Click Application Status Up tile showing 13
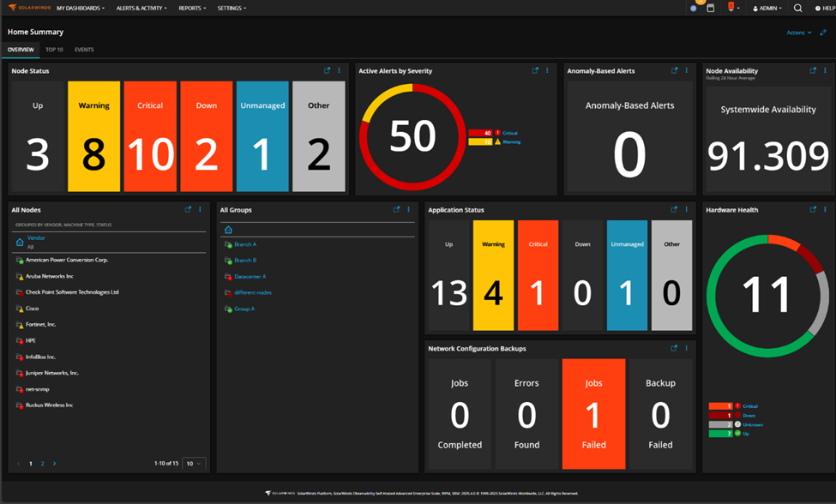Viewport: 836px width, 504px height. 449,275
